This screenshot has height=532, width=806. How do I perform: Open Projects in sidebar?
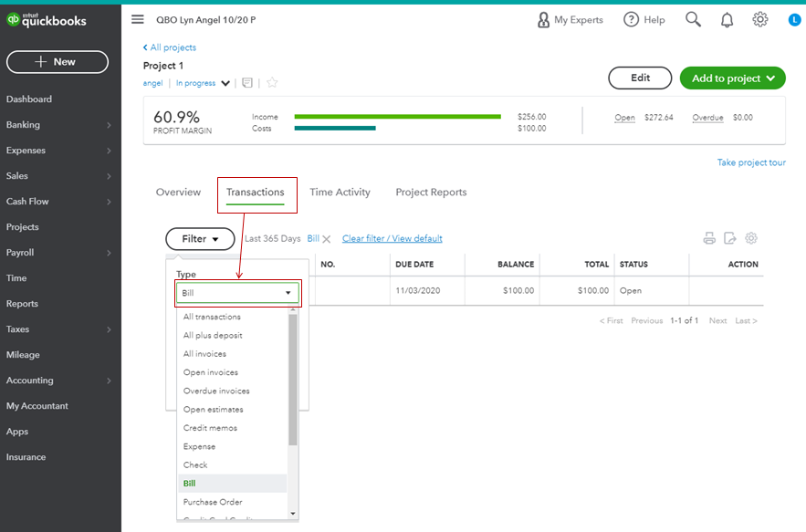point(22,227)
